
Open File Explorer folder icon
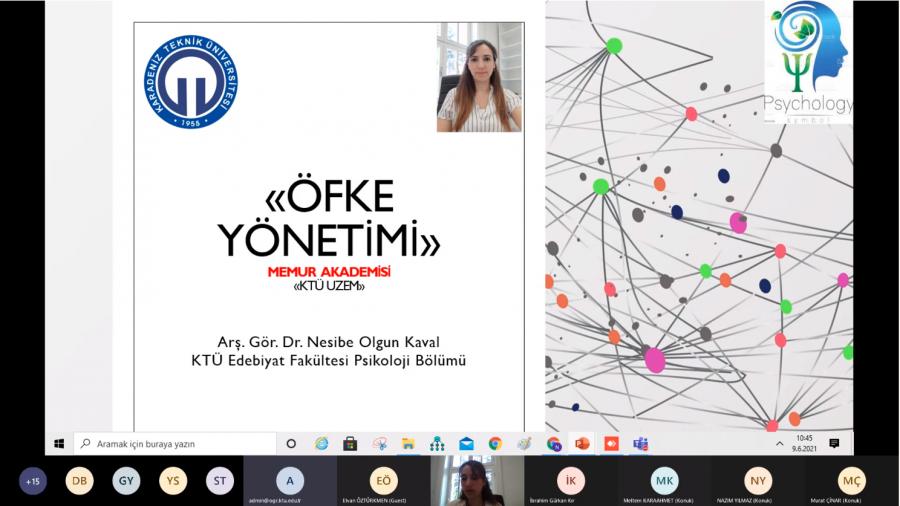408,443
